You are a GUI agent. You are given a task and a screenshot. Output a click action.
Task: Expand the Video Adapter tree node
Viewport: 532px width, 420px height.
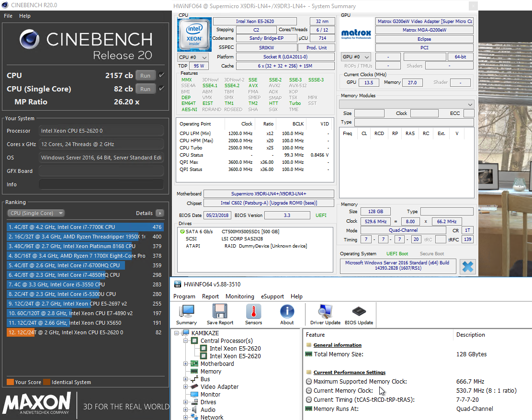coord(186,387)
